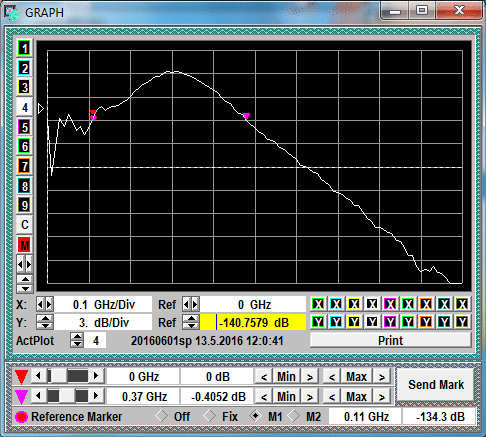
Task: Click the -0.4052 dB marker value
Action: click(x=218, y=397)
